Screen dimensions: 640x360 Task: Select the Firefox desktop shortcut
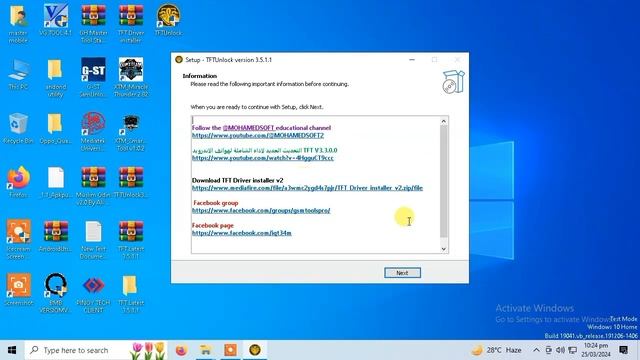pyautogui.click(x=18, y=182)
